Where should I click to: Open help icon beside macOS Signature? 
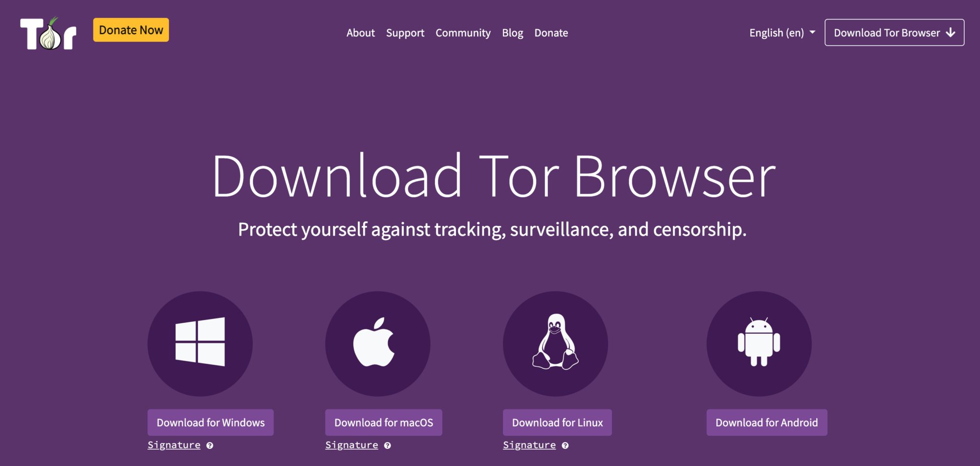click(388, 445)
